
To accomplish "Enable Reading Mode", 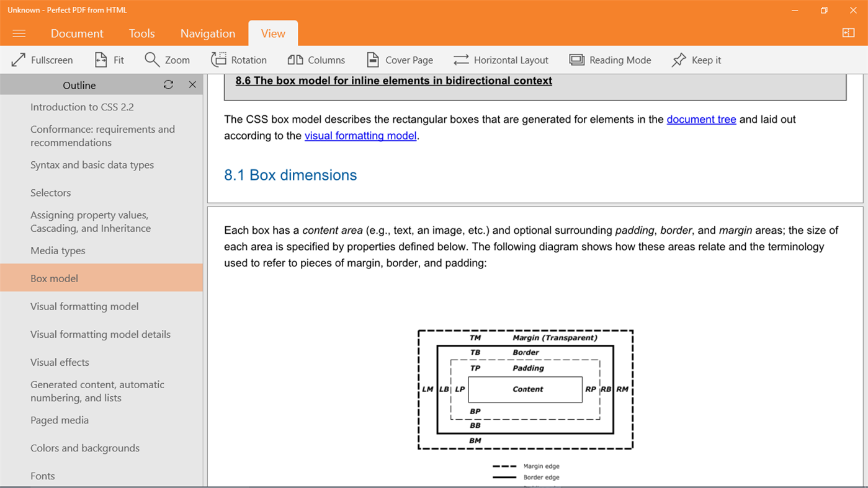I will [576, 60].
